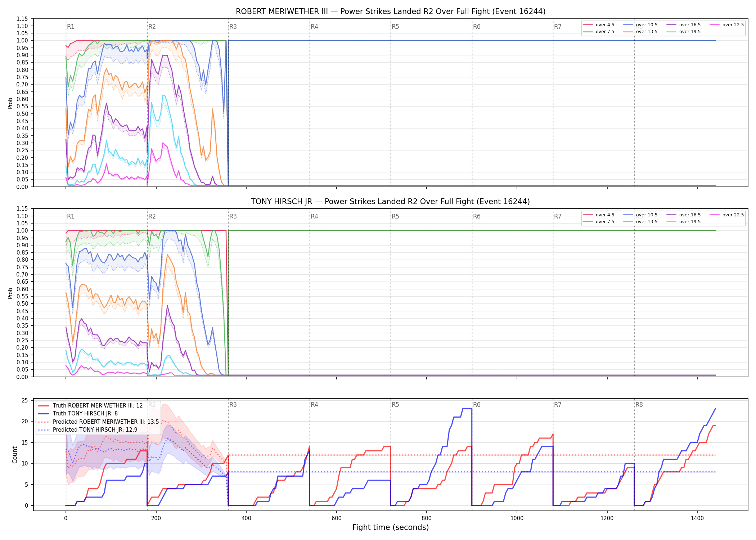Viewport: 756px width, 540px height.
Task: Select the R5 round label in Hirsch chart
Action: point(395,216)
